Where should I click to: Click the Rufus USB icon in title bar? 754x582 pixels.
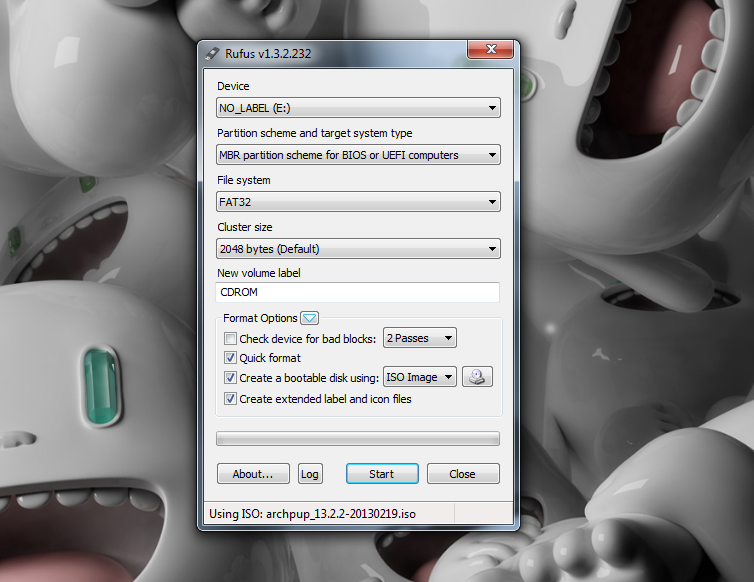coord(212,53)
